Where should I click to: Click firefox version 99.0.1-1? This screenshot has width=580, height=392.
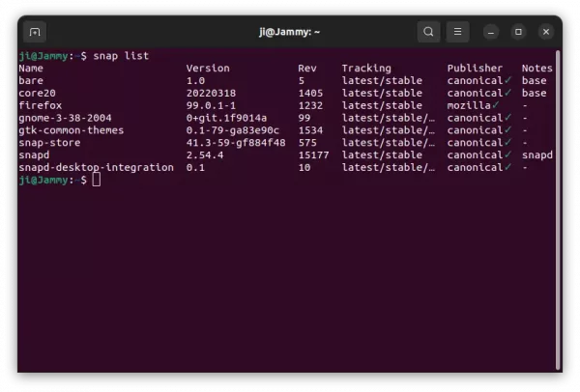(211, 105)
